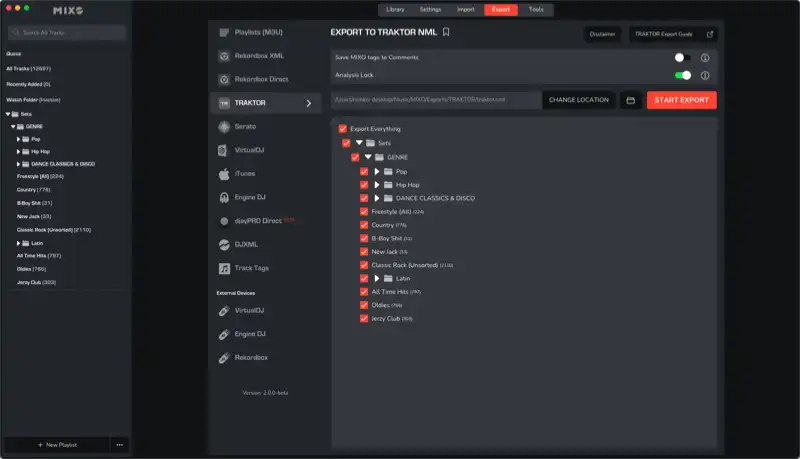The image size is (800, 459).
Task: Expand DANCE CLASSICS & DISCO in export tree
Action: coord(377,198)
